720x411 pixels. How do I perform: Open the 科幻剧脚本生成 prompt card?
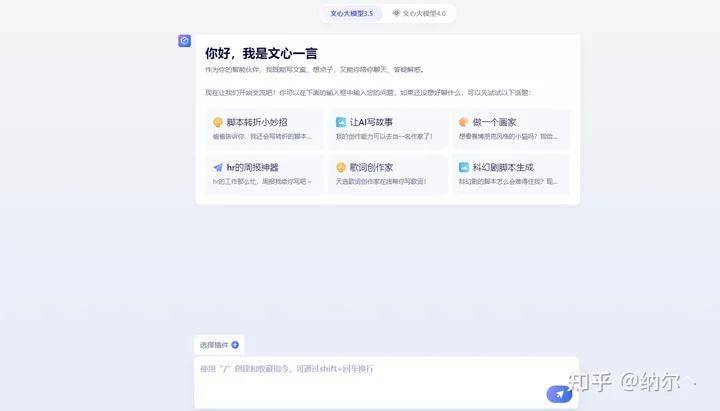pyautogui.click(x=511, y=174)
